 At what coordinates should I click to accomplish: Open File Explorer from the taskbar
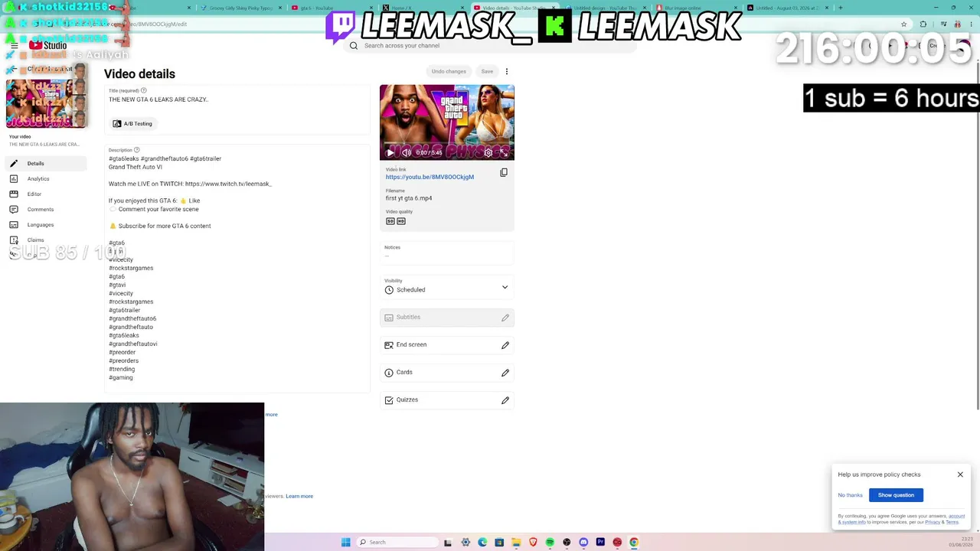pos(516,542)
